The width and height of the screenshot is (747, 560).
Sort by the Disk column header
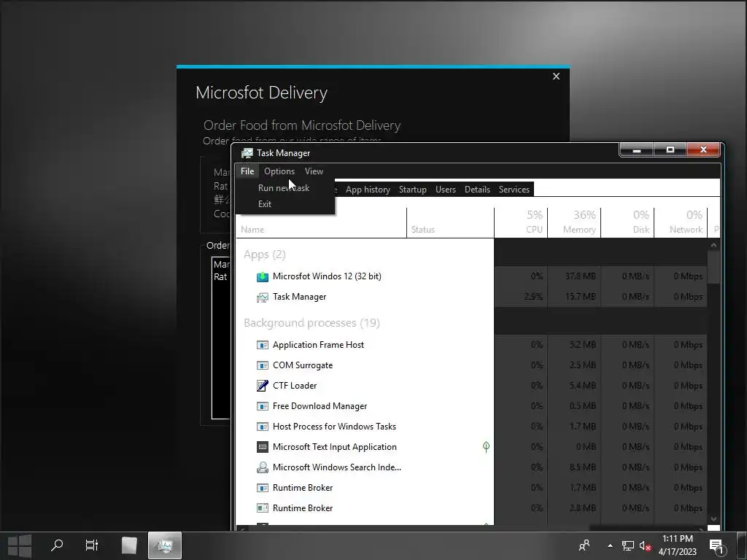pos(628,223)
